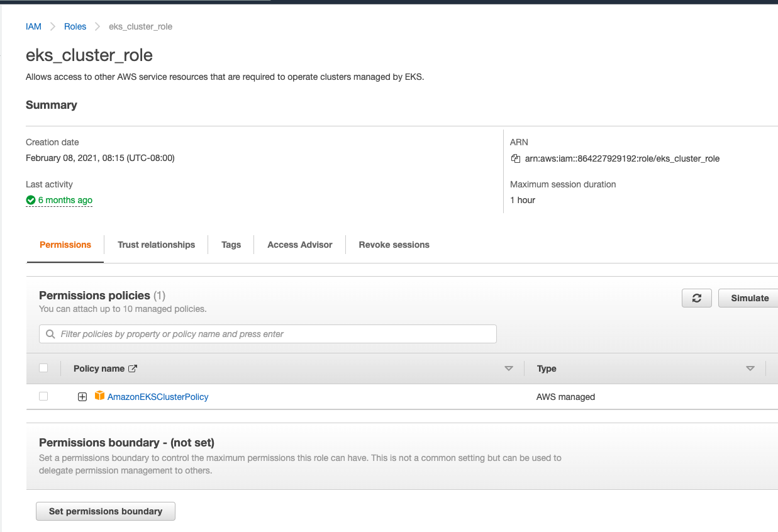Select the Access Advisor tab
The width and height of the screenshot is (778, 532).
pyautogui.click(x=299, y=245)
